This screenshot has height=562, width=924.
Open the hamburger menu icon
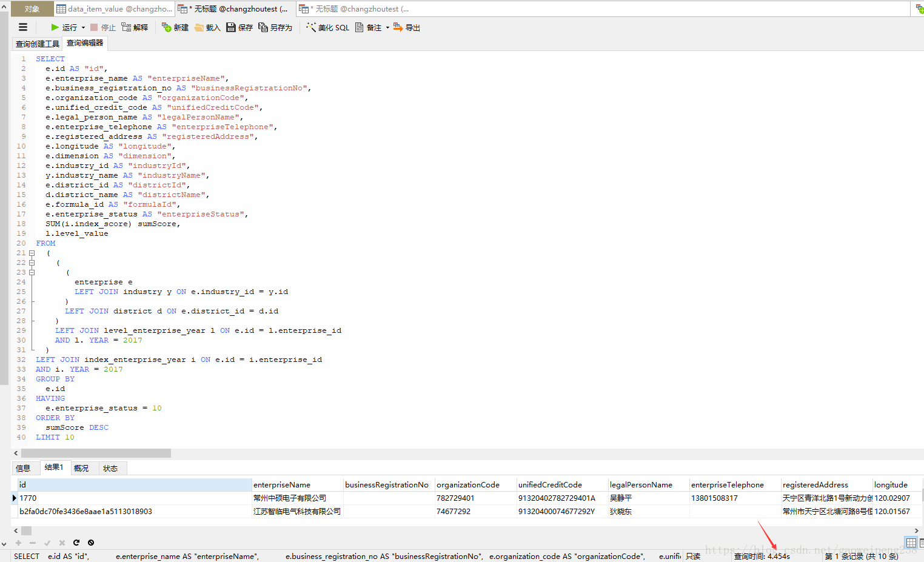[23, 27]
